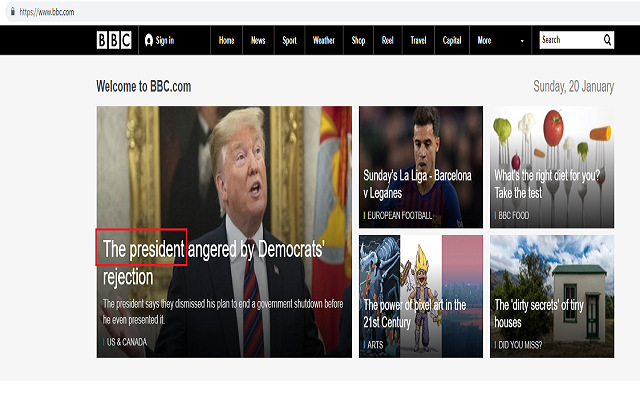Click the More nav label
Viewport: 640px width, 400px height.
[484, 40]
